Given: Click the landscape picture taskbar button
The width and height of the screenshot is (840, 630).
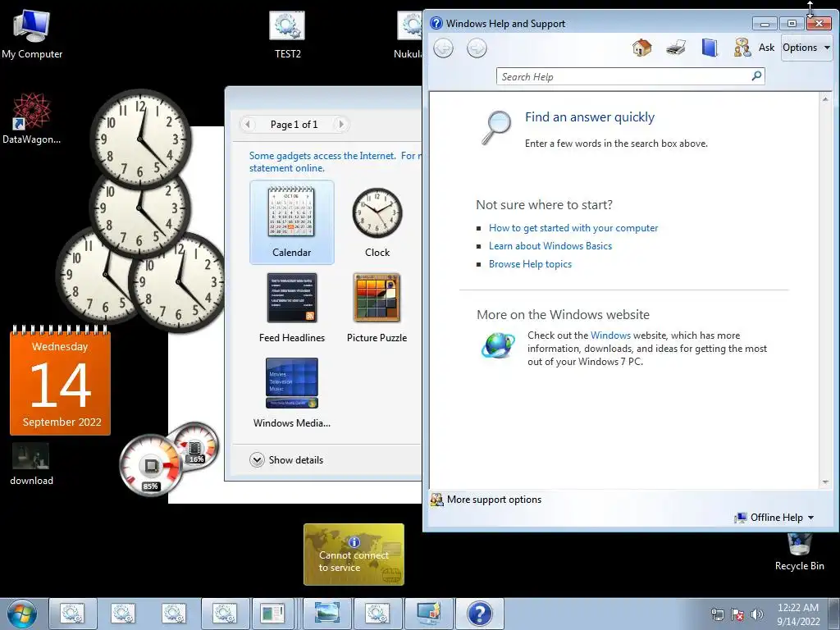Looking at the screenshot, I should (327, 614).
